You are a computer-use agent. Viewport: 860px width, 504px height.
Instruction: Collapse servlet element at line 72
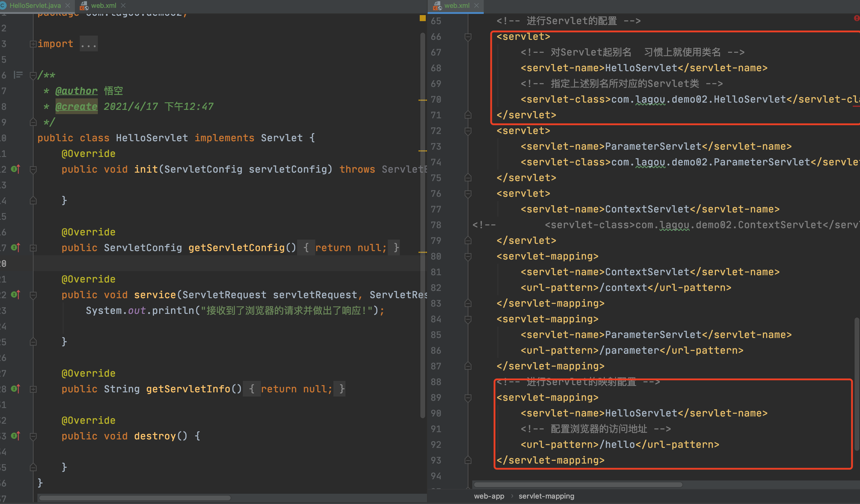[x=468, y=131]
